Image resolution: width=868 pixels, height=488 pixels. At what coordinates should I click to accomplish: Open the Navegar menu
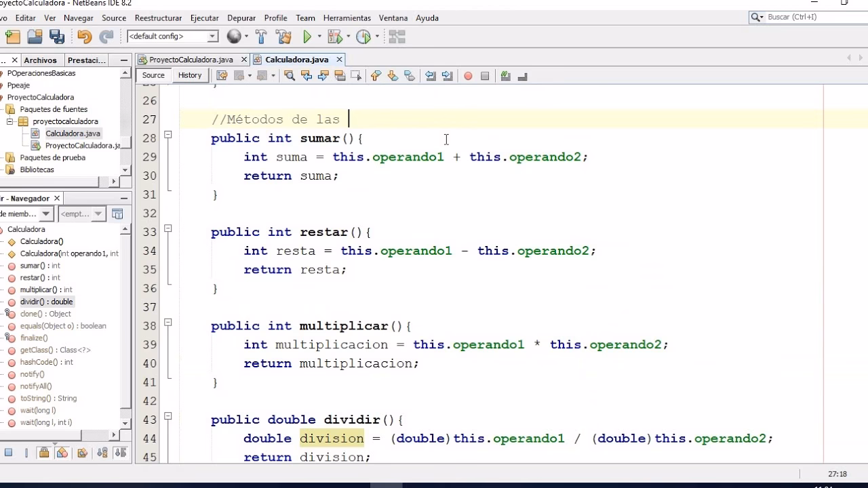pyautogui.click(x=79, y=18)
